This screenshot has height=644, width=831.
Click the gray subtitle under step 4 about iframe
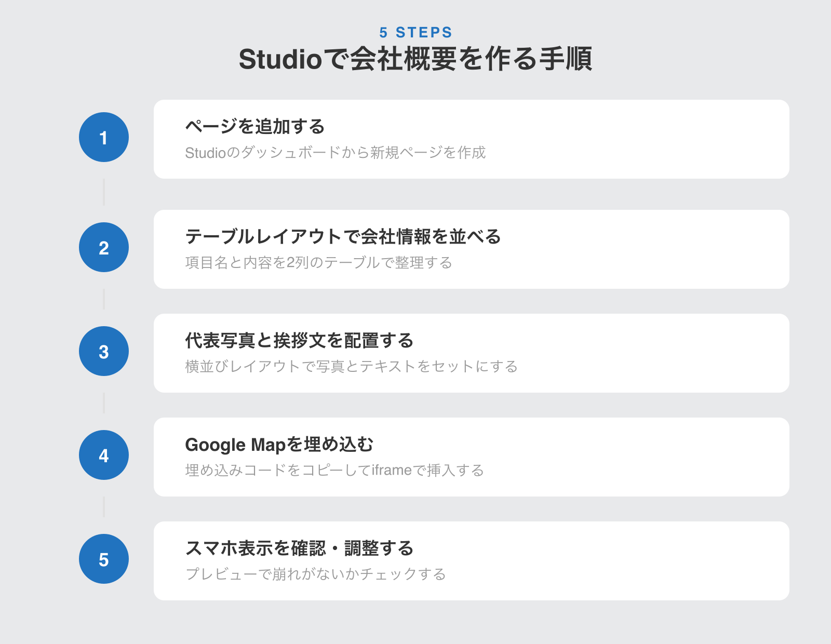(334, 471)
